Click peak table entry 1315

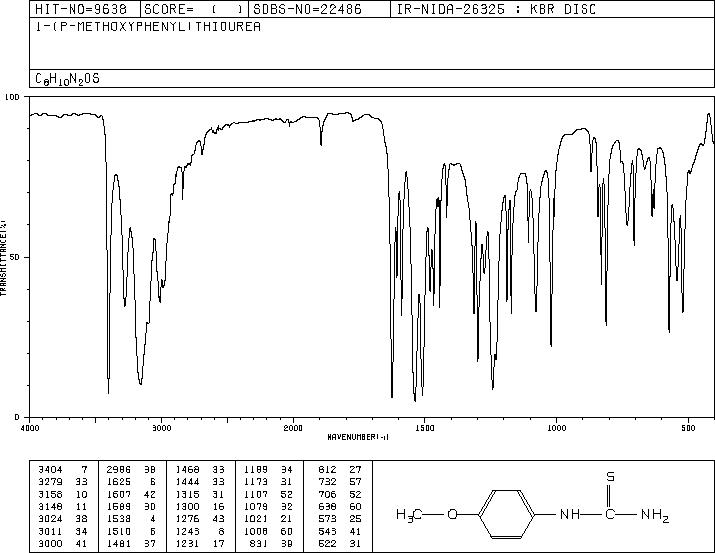coord(187,494)
